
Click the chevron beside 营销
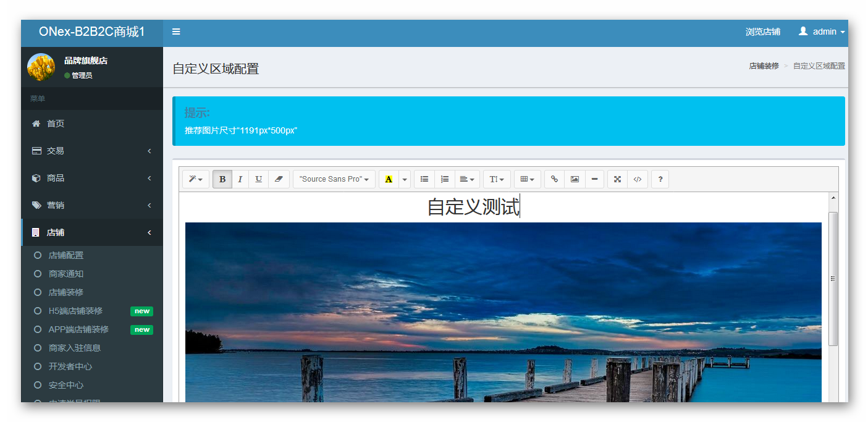pyautogui.click(x=150, y=205)
